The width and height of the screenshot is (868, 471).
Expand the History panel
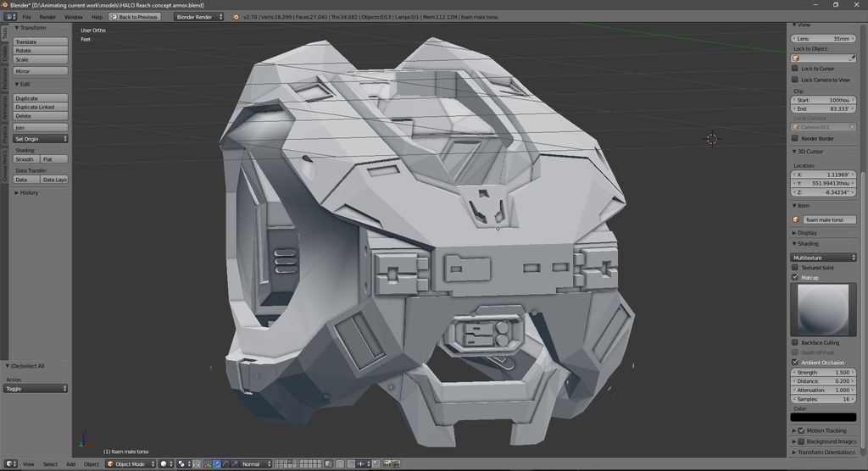(30, 192)
